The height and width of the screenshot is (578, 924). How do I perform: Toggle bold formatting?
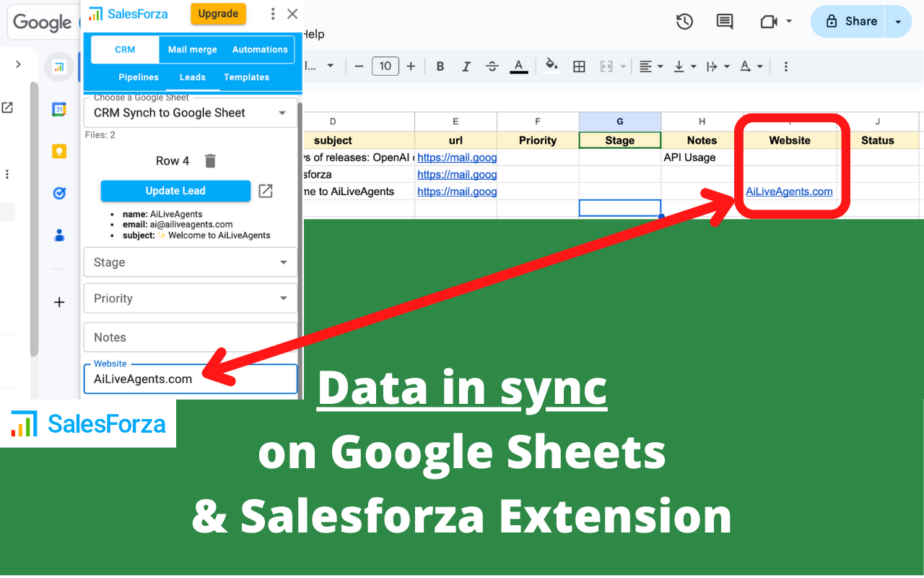pyautogui.click(x=440, y=66)
